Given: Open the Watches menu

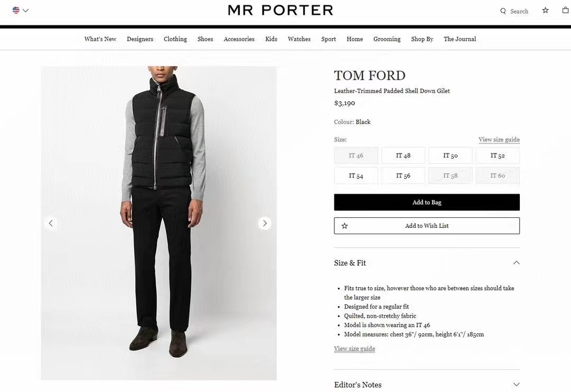Looking at the screenshot, I should [x=299, y=39].
